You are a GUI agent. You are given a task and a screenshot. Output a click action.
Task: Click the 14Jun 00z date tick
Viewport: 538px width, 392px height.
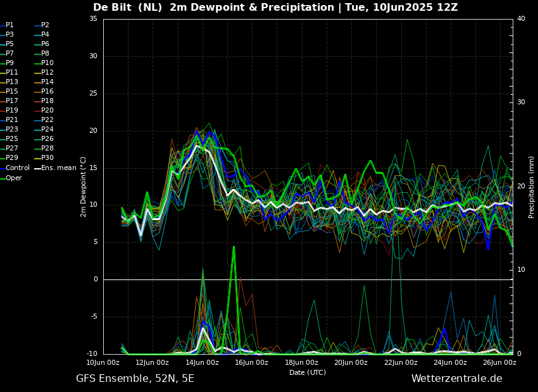pyautogui.click(x=202, y=363)
